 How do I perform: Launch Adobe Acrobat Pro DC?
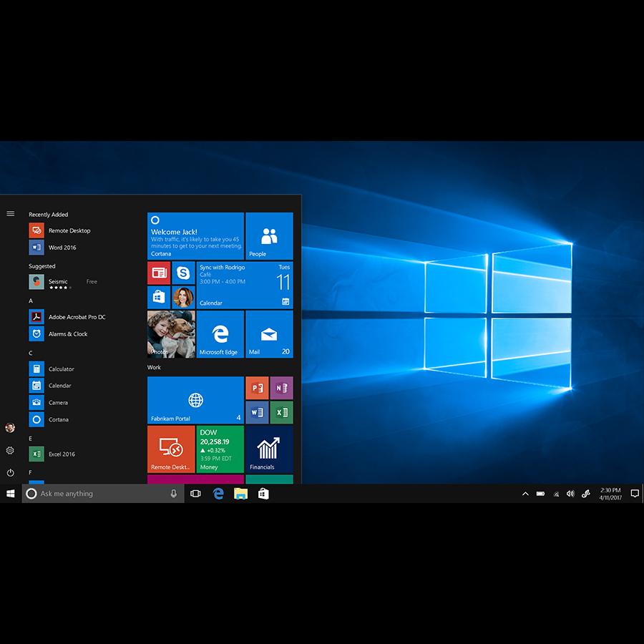[x=78, y=317]
